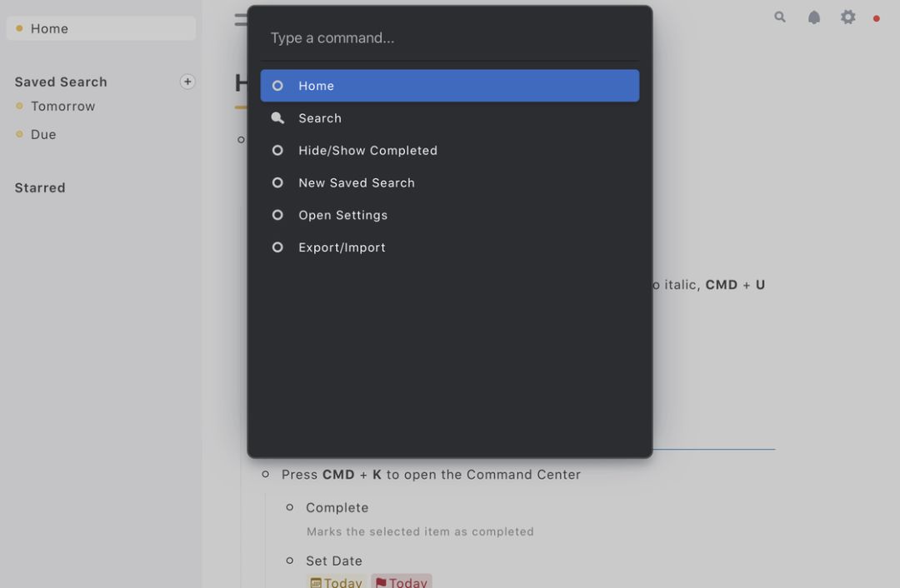Collapse the Set Date item bullet
This screenshot has height=588, width=900.
290,561
